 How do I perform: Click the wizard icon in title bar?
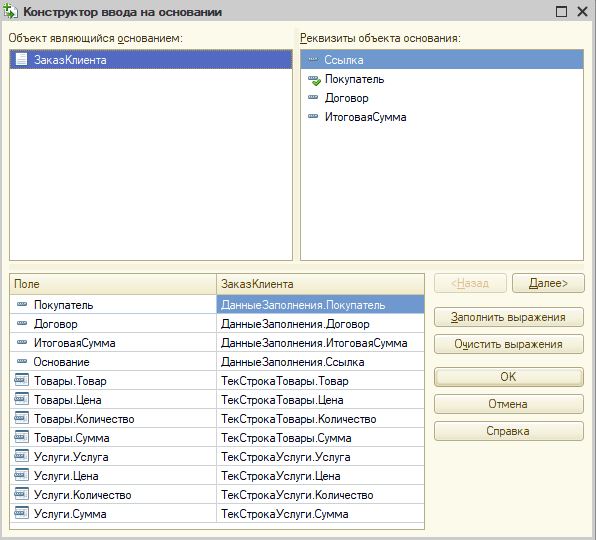click(x=10, y=11)
